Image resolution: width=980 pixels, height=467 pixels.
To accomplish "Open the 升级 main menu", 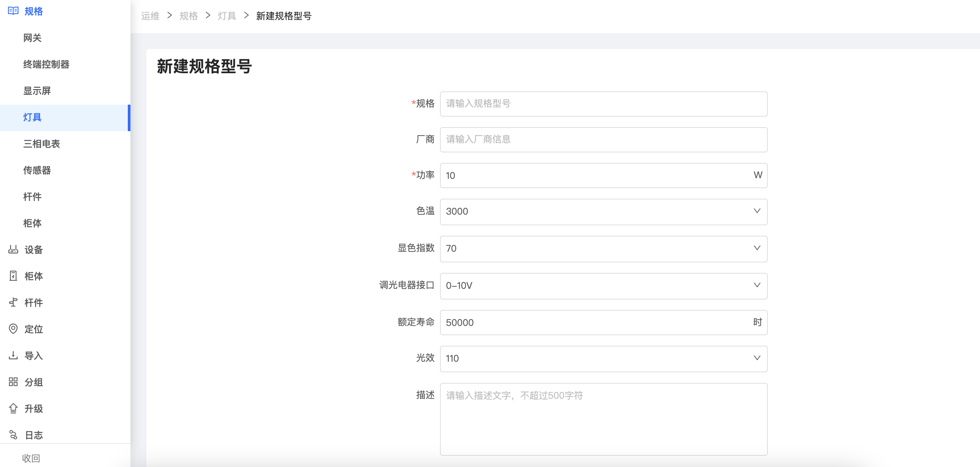I will pyautogui.click(x=34, y=408).
